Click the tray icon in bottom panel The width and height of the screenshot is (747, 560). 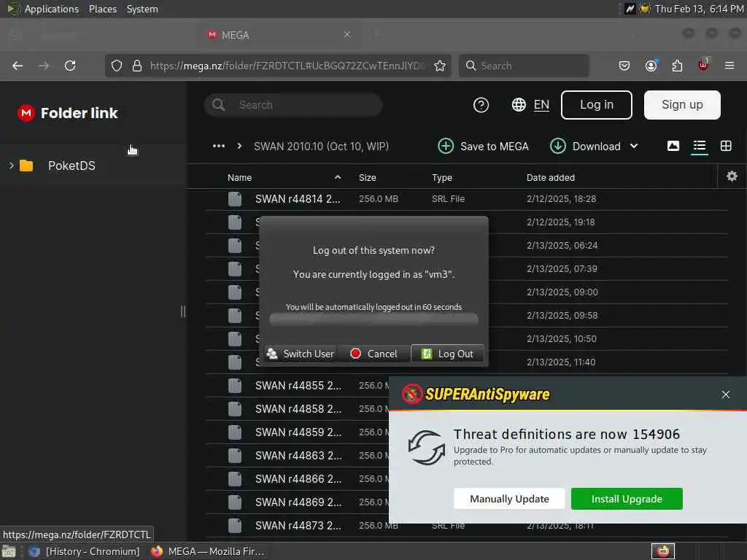[x=663, y=551]
